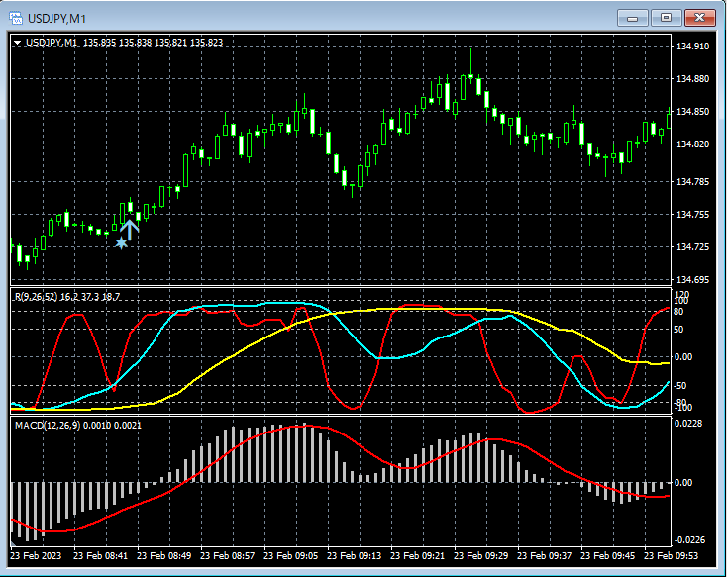728x577 pixels.
Task: Click the 23 Feb 2023 date label
Action: [38, 555]
